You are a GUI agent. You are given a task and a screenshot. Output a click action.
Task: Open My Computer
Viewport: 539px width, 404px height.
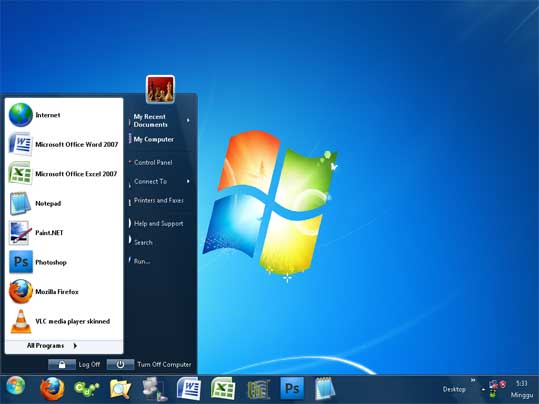pyautogui.click(x=154, y=139)
